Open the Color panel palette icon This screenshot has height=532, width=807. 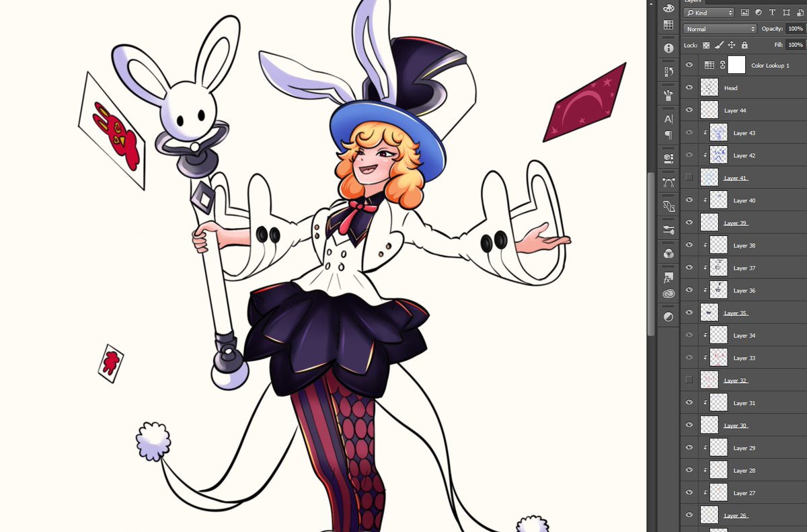pyautogui.click(x=668, y=7)
